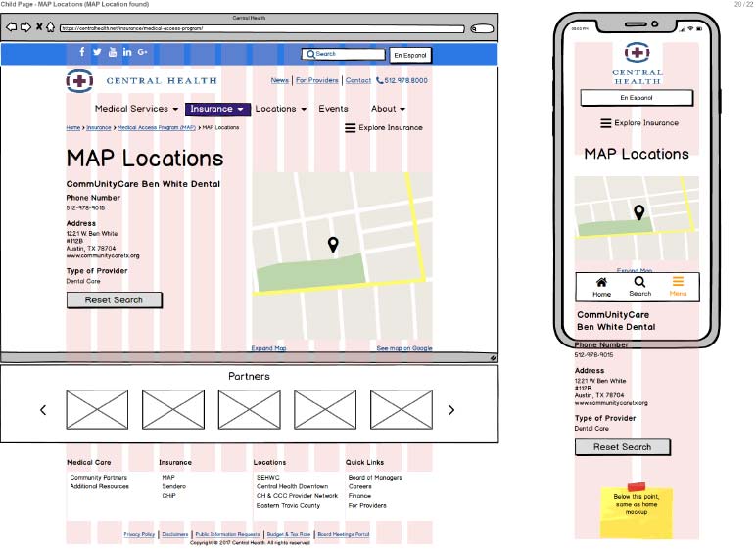
Task: Click the Contact header link
Action: pyautogui.click(x=358, y=80)
